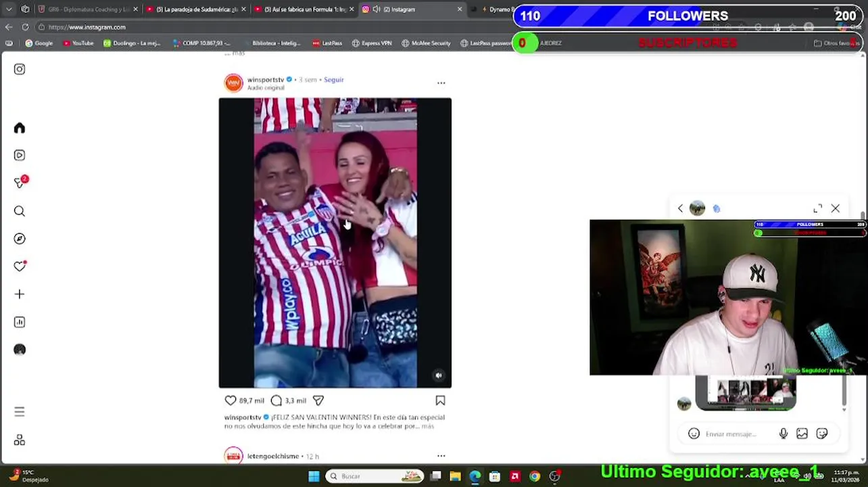
Task: Click the chat popup scrollbar
Action: click(844, 392)
